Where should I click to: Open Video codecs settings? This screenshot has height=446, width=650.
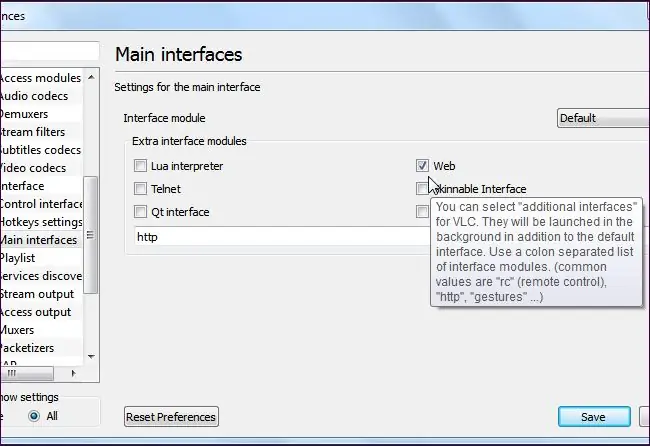33,168
